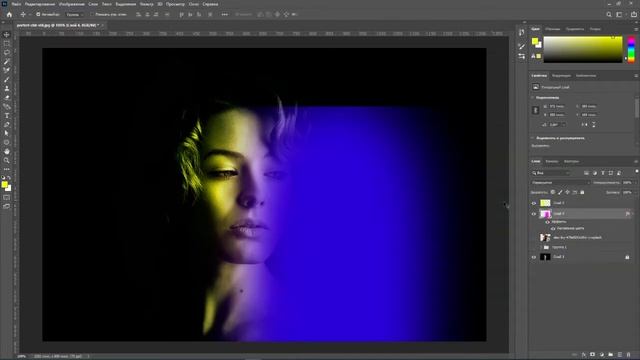This screenshot has width=640, height=360.
Task: Select the Lasso tool
Action: tap(7, 52)
